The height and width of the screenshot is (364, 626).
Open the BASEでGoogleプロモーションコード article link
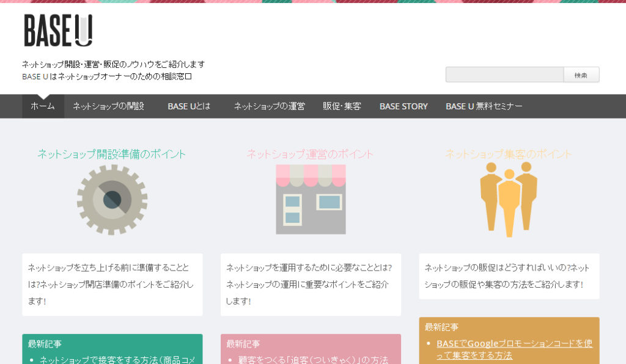tap(514, 349)
